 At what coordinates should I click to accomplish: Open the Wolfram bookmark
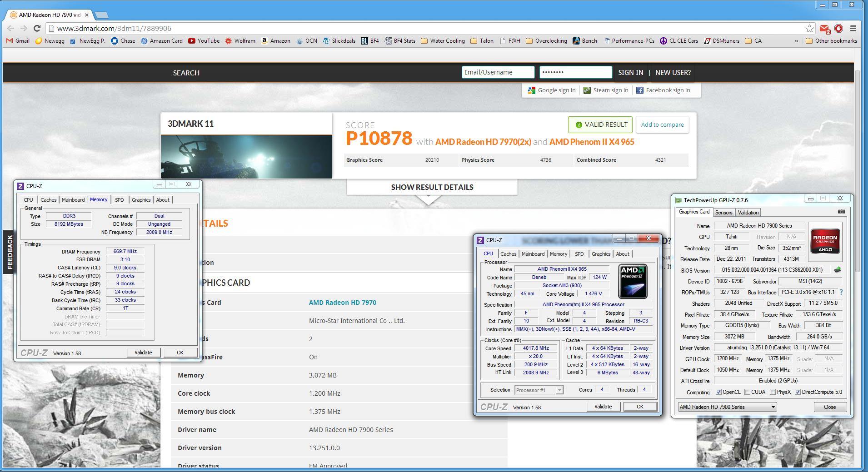tap(240, 41)
